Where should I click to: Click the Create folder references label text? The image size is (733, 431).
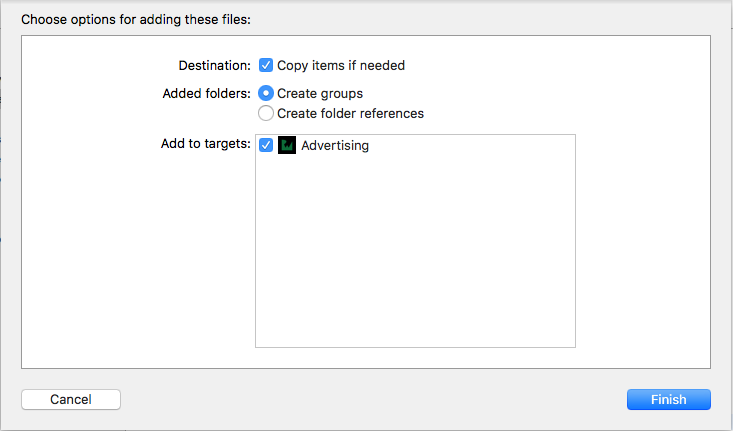point(350,114)
